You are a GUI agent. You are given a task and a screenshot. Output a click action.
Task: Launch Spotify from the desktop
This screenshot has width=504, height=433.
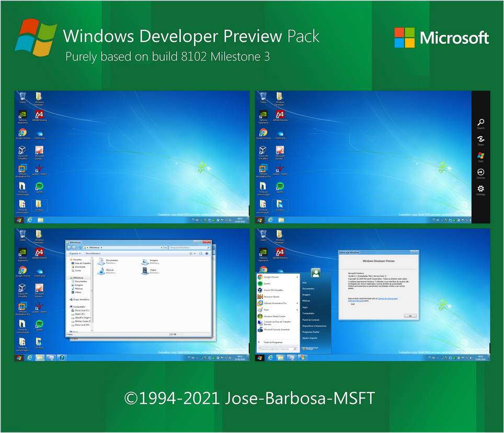(x=39, y=186)
